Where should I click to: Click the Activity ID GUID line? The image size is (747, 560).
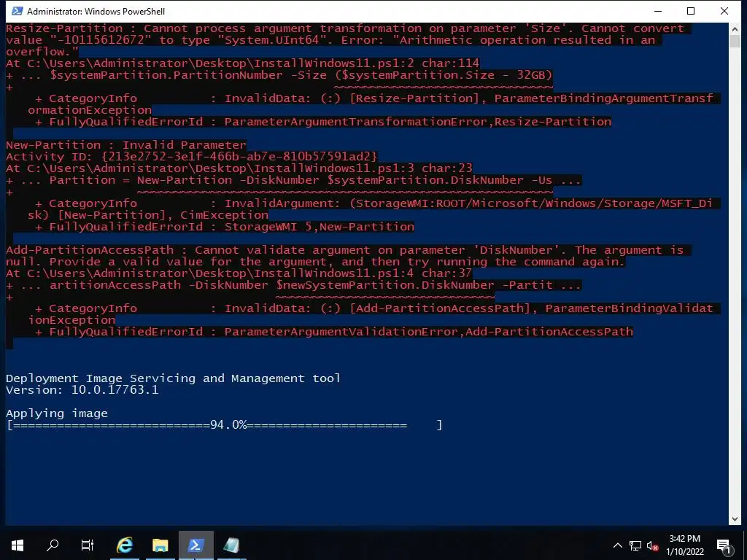[192, 156]
